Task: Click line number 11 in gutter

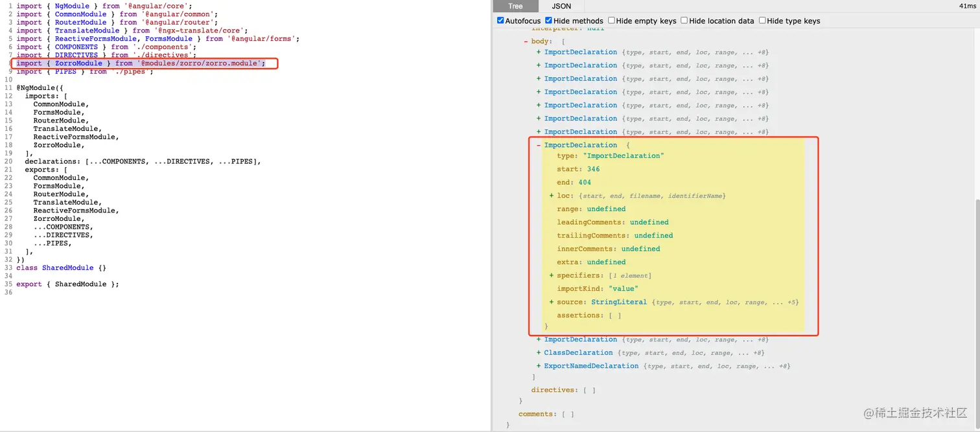Action: [8, 87]
